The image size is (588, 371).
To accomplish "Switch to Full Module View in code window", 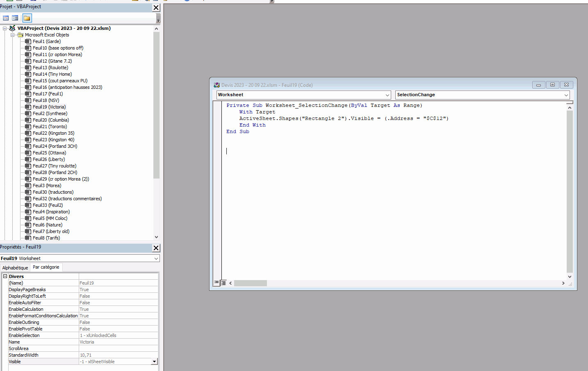I will 223,283.
